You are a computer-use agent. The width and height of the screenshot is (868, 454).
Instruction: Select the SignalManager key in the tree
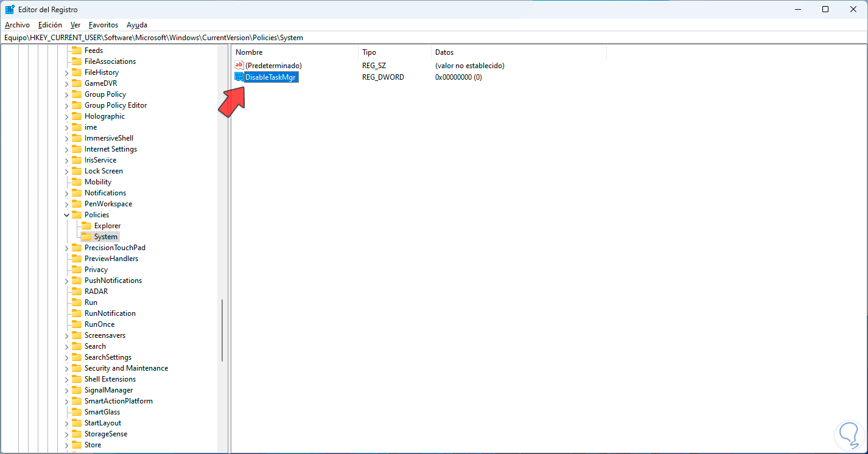(108, 390)
